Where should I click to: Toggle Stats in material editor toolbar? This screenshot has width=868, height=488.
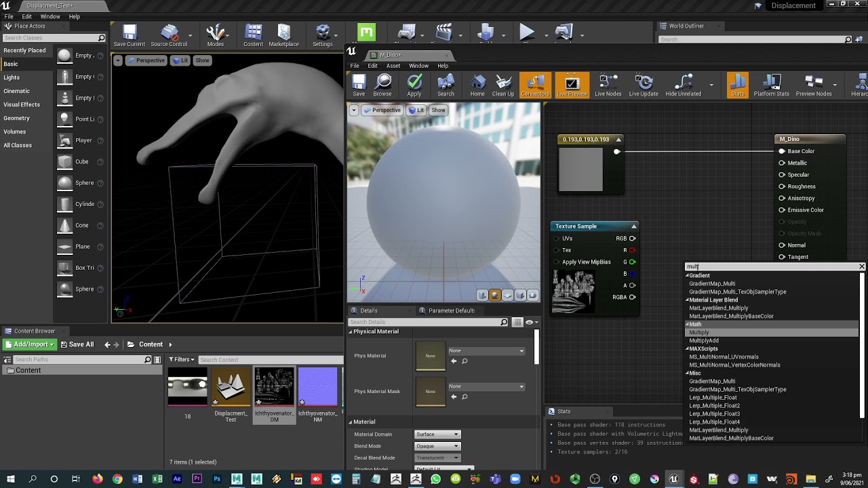point(737,86)
